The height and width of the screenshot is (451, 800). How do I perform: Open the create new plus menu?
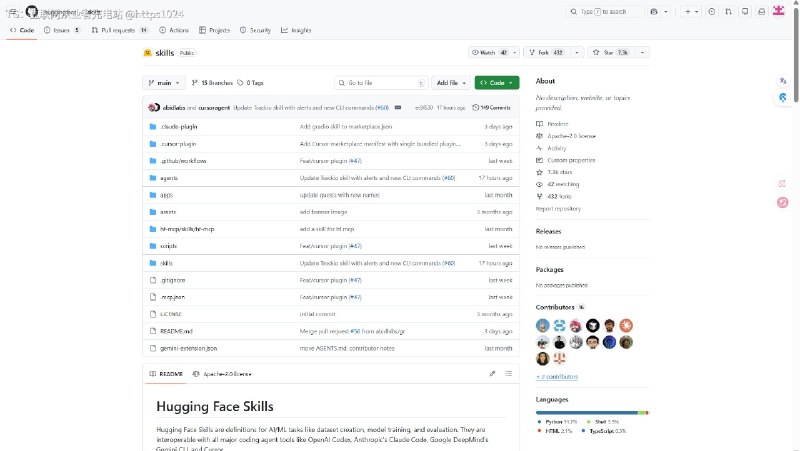[x=692, y=11]
